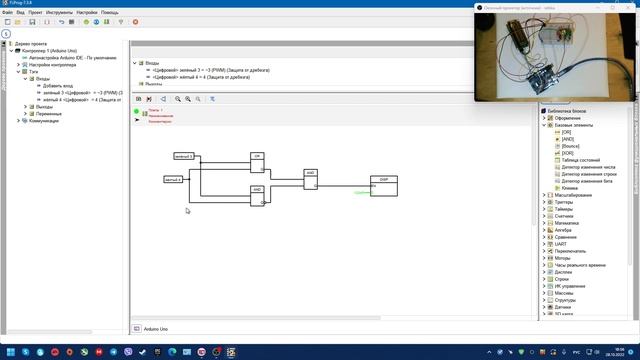Open the Помощь menu
Viewport: 640px width, 360px height.
click(110, 12)
